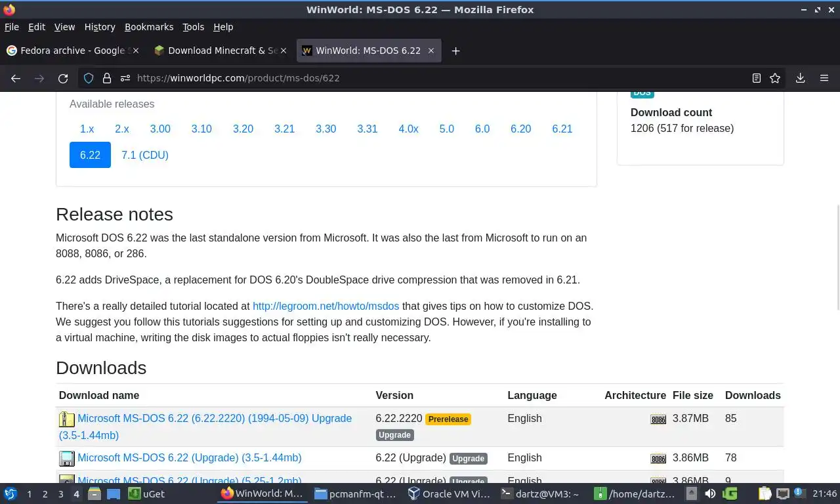
Task: Select the 3.10 release link
Action: point(201,129)
